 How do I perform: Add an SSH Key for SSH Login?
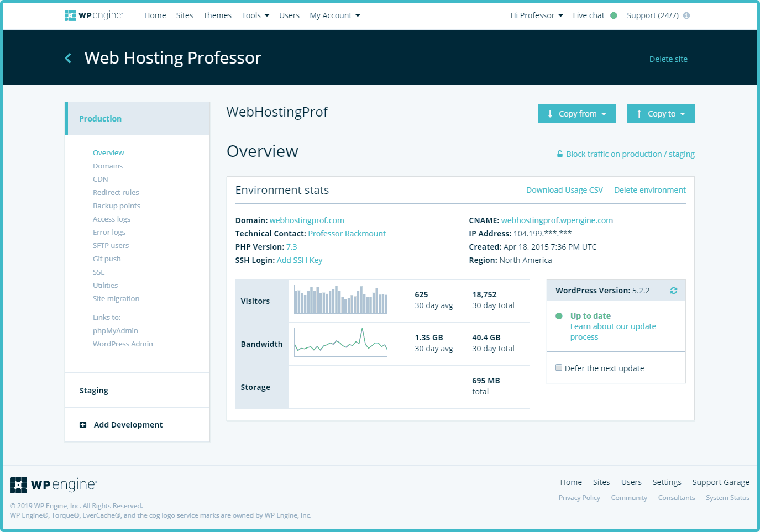[x=300, y=260]
